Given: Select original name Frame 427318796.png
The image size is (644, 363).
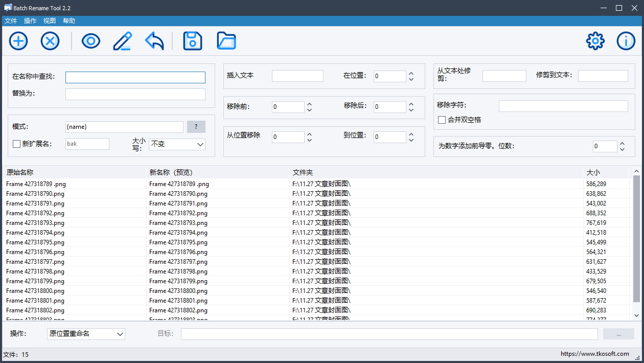Looking at the screenshot, I should [x=35, y=252].
